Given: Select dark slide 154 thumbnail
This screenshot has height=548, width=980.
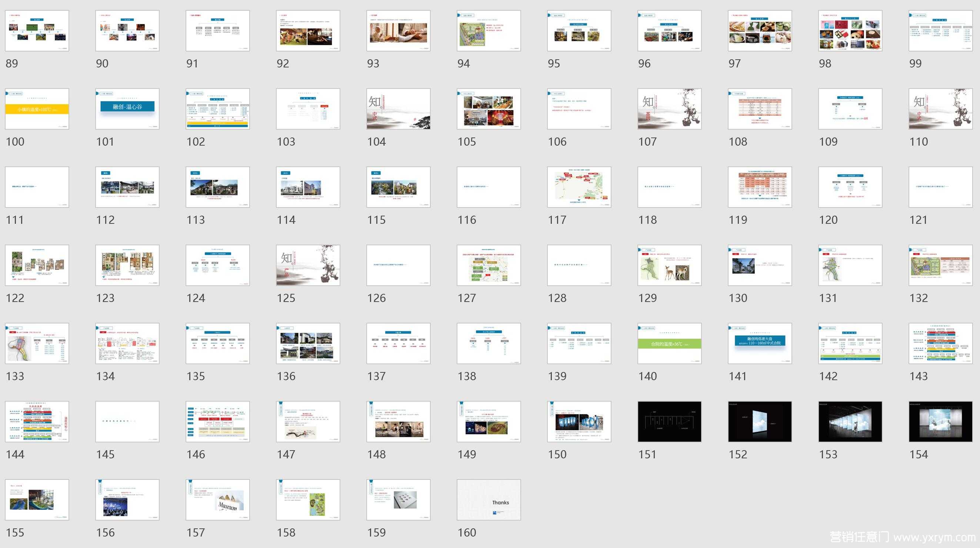Looking at the screenshot, I should click(x=941, y=422).
